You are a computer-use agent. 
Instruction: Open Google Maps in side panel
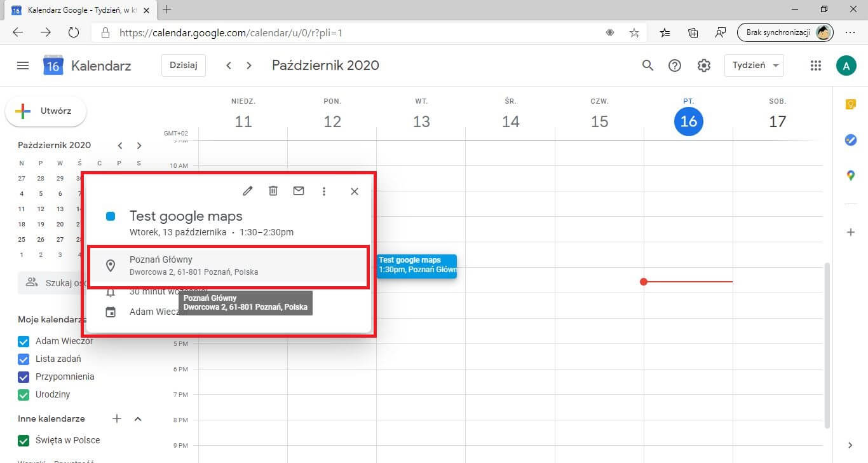(851, 176)
